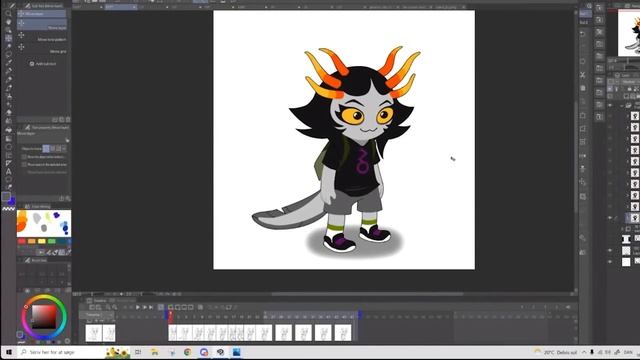Click the Color mixing palette title

38,207
